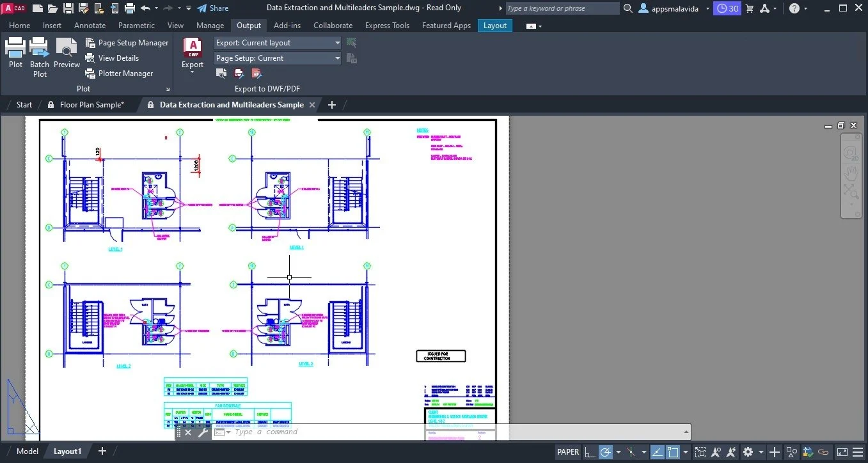The width and height of the screenshot is (868, 463).
Task: Click the Undo arrow
Action: pos(145,8)
